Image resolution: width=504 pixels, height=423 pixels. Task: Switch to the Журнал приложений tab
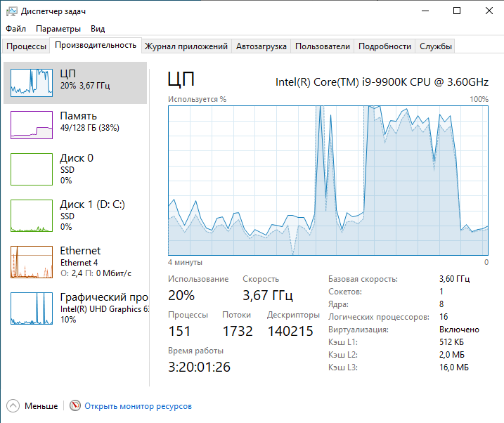186,46
